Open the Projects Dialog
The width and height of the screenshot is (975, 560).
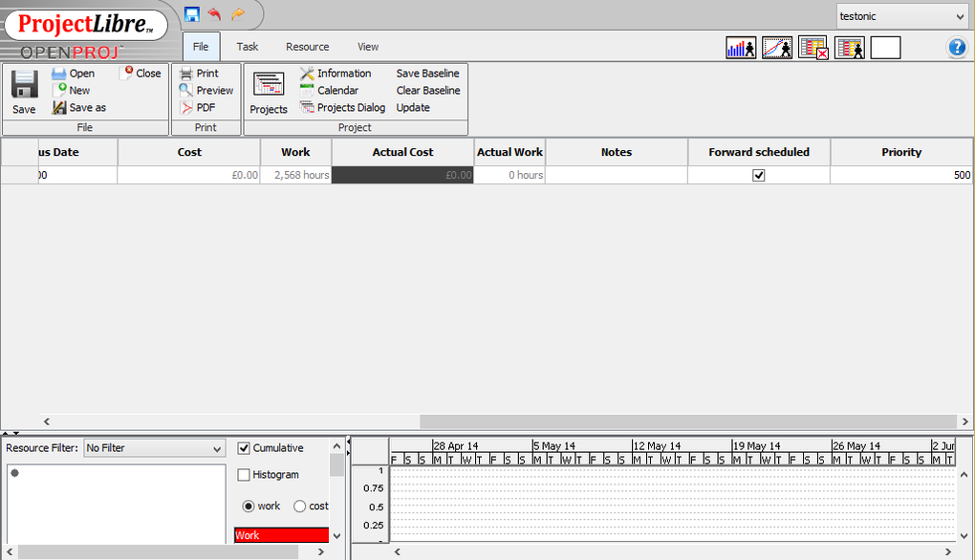342,108
